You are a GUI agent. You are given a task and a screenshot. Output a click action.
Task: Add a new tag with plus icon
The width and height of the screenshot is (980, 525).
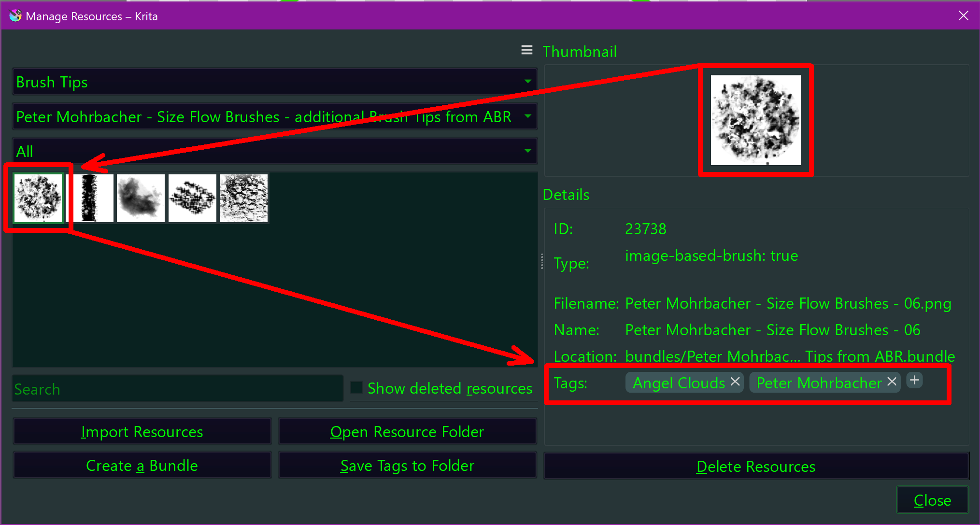point(914,381)
